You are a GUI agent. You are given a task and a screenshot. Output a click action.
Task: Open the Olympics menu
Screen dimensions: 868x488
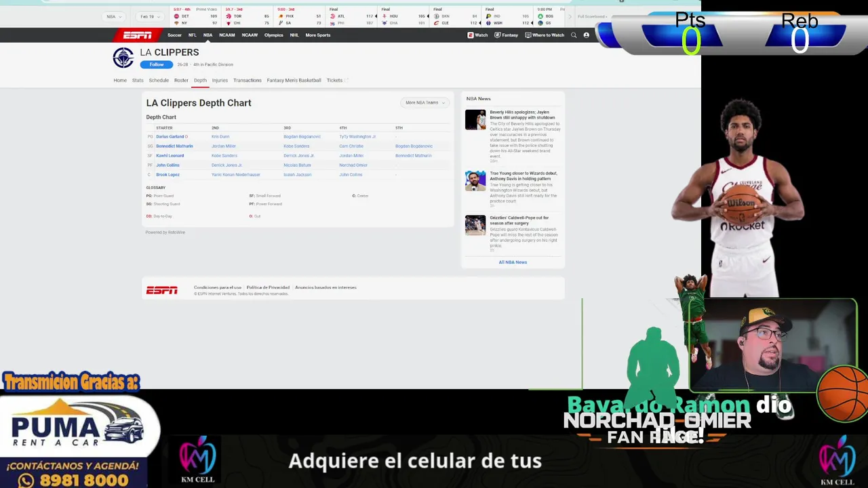pos(274,35)
